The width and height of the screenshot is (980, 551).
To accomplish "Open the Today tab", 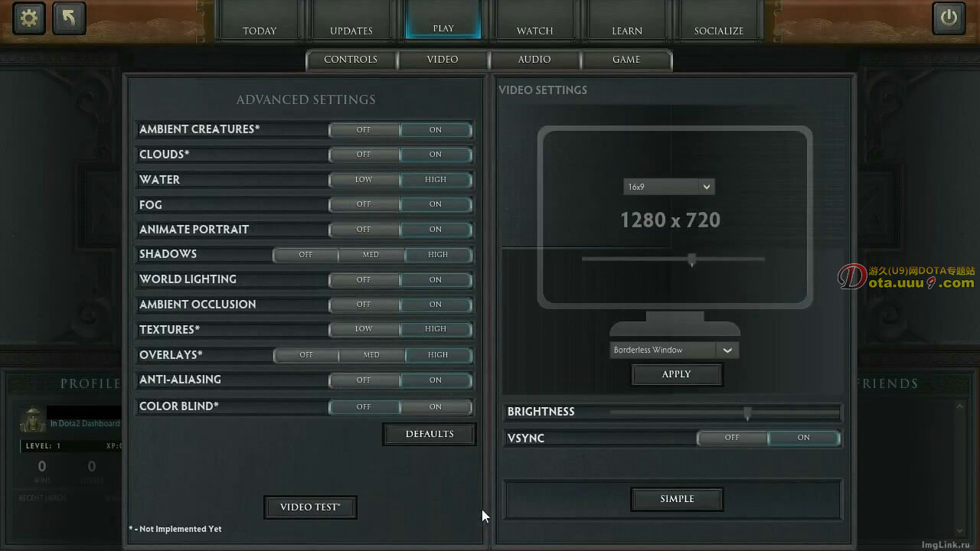I will pos(260,21).
